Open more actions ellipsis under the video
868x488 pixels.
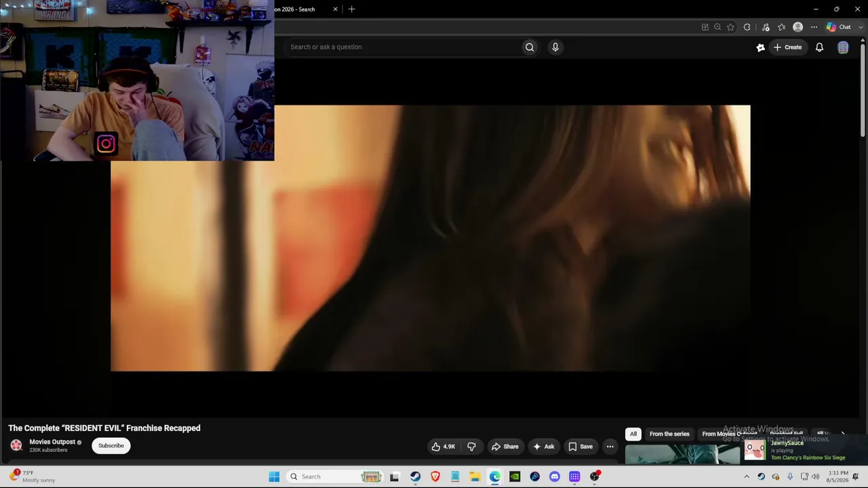tap(610, 447)
